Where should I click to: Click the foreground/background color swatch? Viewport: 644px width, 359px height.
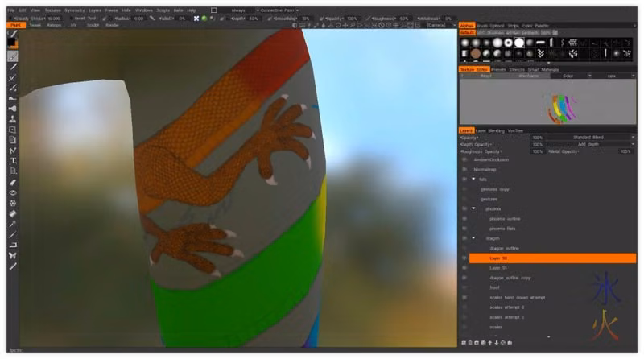click(x=12, y=43)
